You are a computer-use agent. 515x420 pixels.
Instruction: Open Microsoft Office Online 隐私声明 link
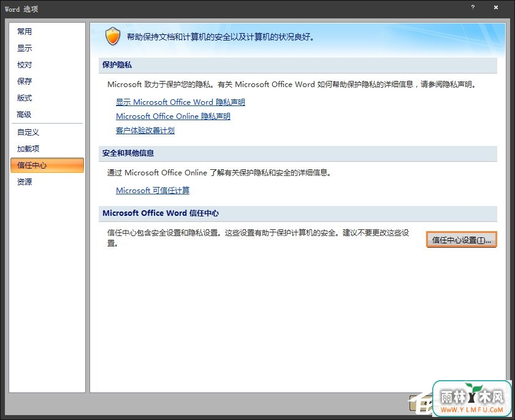coord(173,116)
